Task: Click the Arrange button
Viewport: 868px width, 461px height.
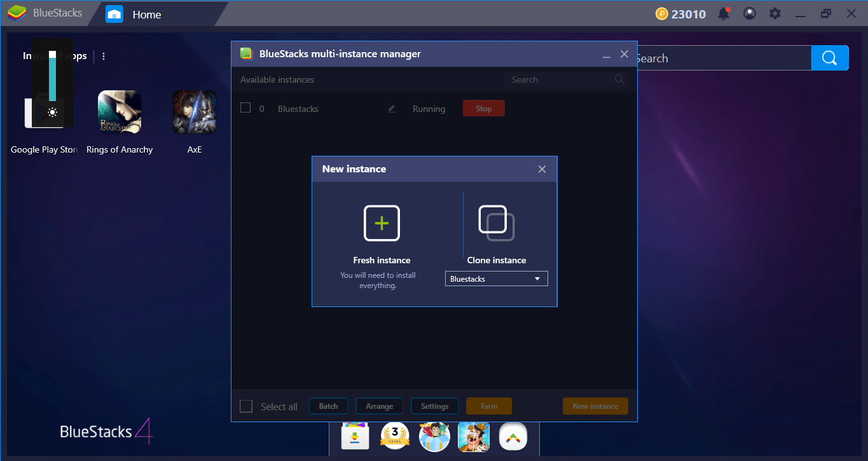Action: 380,406
